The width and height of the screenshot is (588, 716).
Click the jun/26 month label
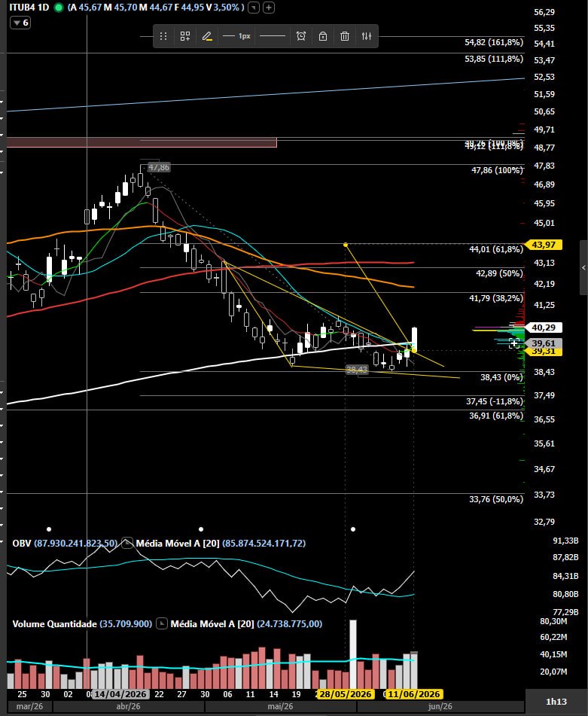pyautogui.click(x=440, y=706)
